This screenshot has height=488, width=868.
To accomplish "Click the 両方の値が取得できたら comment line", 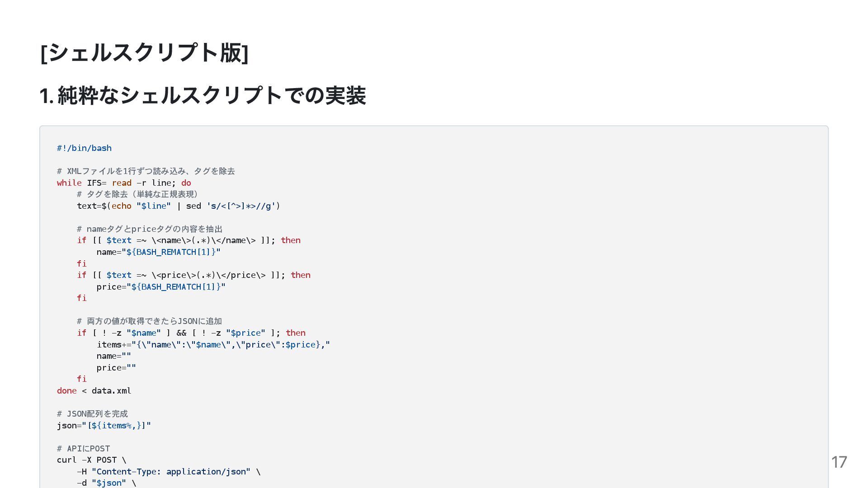I will (149, 321).
